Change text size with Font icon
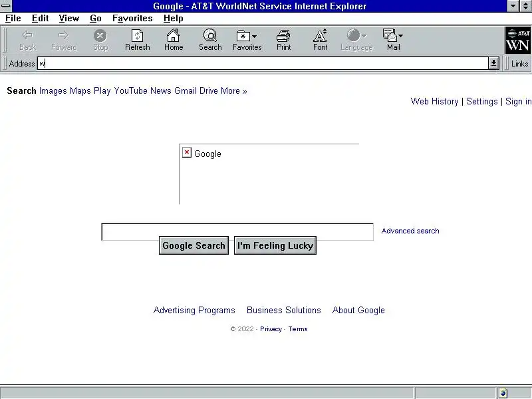The height and width of the screenshot is (399, 532). tap(320, 35)
